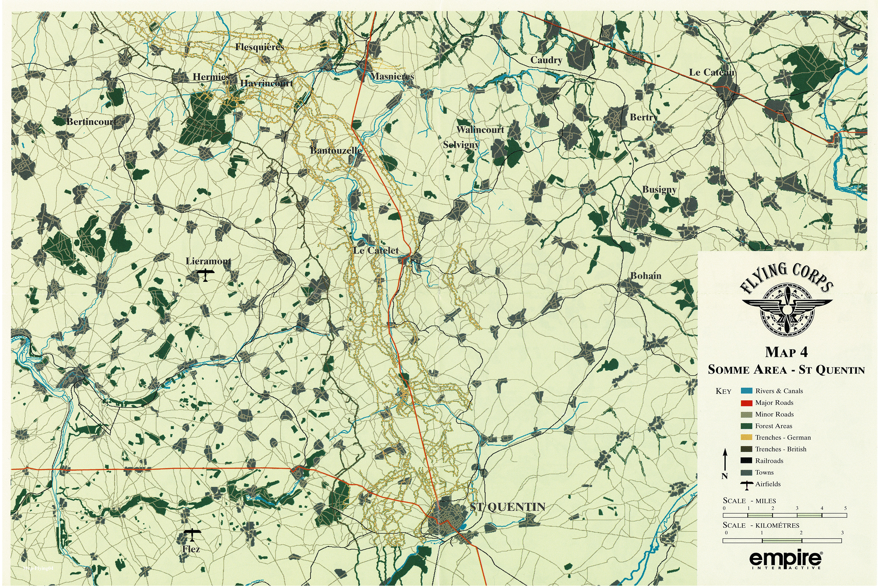Screen dimensions: 878x588
Task: Click the Major Roads legend text
Action: (x=774, y=403)
